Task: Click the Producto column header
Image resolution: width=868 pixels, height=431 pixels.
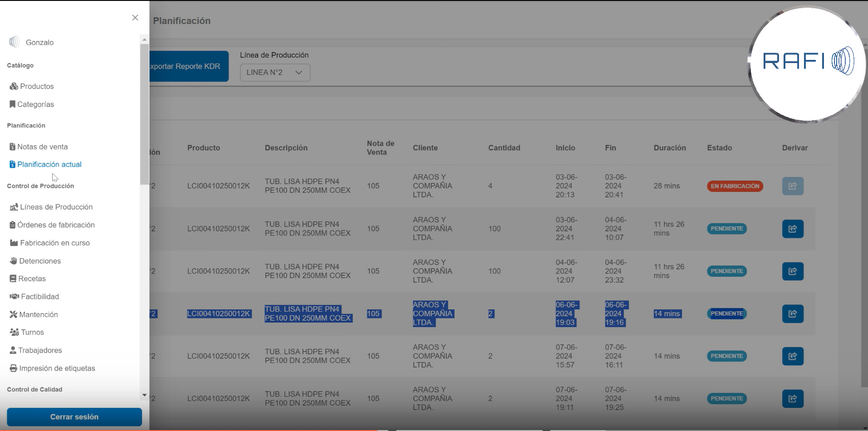Action: click(203, 148)
